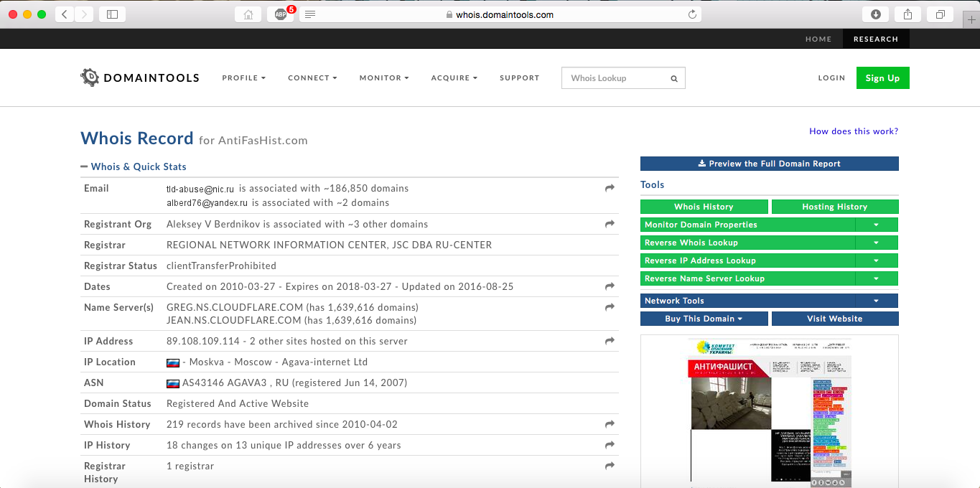Click the Russian flag in IP Location row

[173, 362]
